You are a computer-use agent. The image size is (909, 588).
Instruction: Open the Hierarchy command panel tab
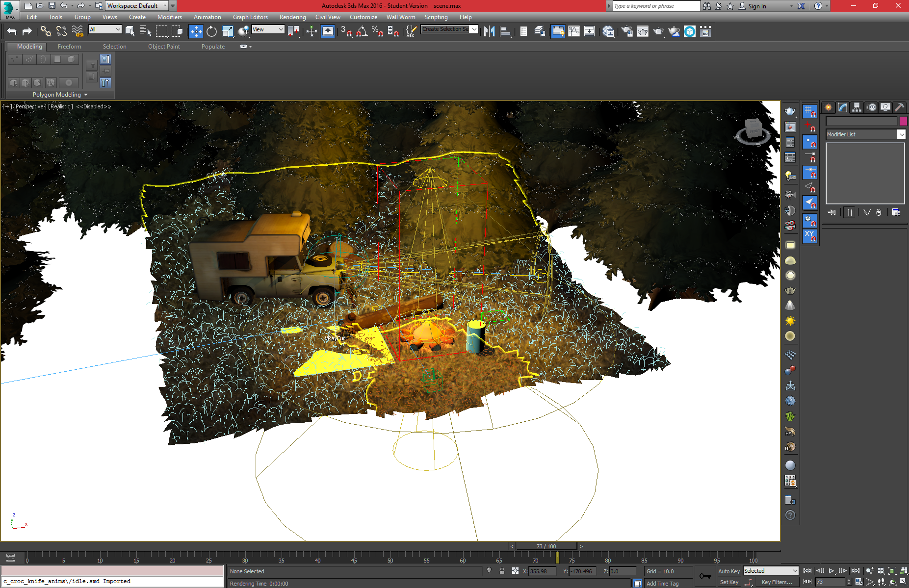[857, 107]
